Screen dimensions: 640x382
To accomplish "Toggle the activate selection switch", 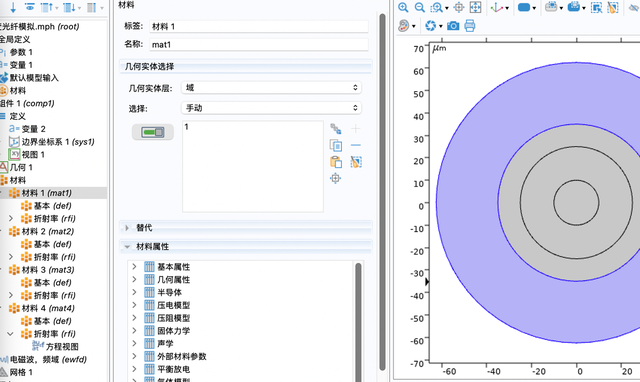I will 153,132.
